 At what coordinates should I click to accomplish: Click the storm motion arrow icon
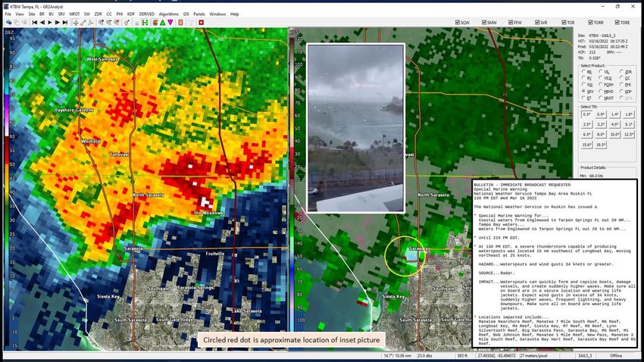pyautogui.click(x=127, y=22)
